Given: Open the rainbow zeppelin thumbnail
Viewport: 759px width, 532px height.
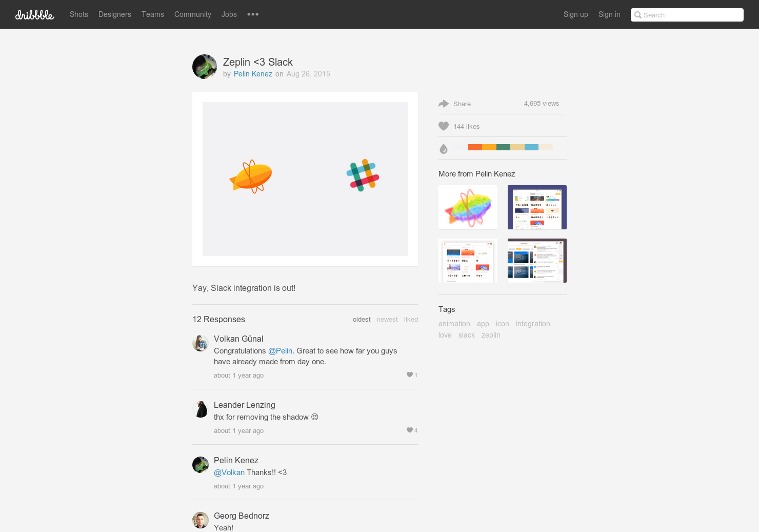Looking at the screenshot, I should pyautogui.click(x=467, y=207).
